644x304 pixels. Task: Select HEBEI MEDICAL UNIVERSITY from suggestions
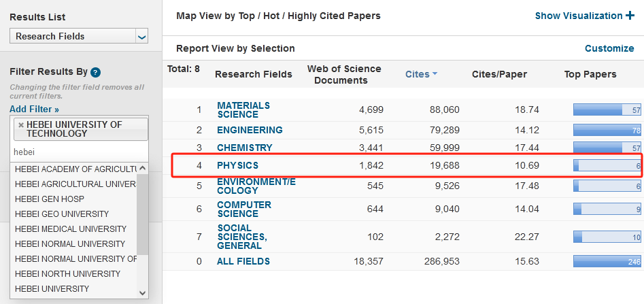pyautogui.click(x=70, y=229)
